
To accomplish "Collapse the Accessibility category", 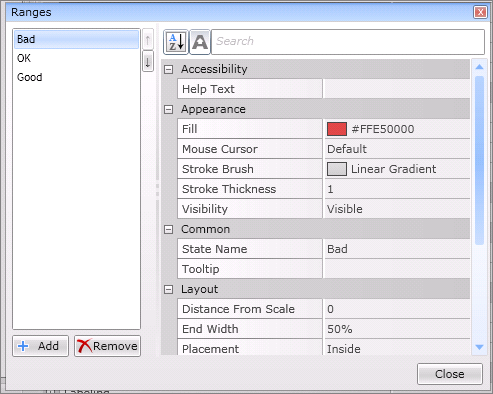I will click(x=169, y=69).
